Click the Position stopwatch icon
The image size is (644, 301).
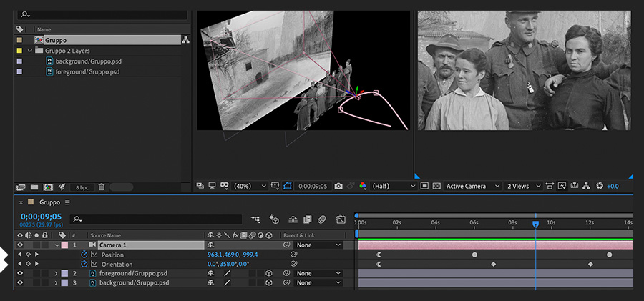(84, 255)
